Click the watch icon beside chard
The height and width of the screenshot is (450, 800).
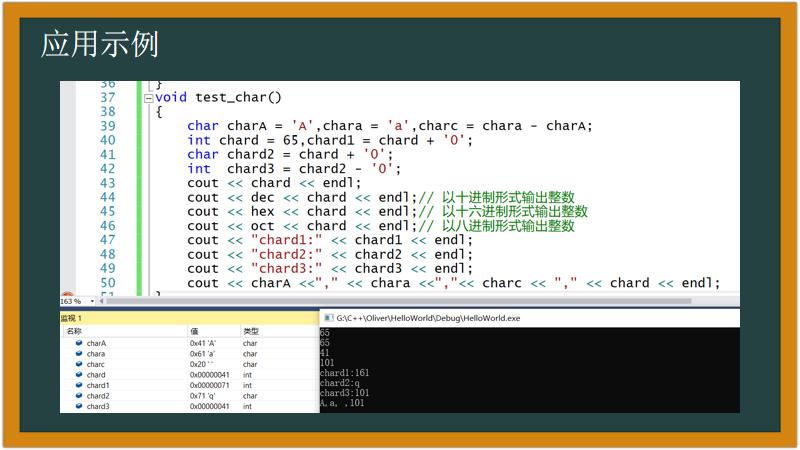click(78, 375)
